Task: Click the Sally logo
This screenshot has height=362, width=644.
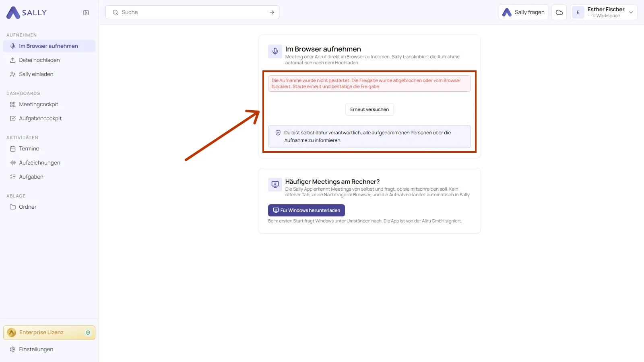Action: [x=27, y=12]
